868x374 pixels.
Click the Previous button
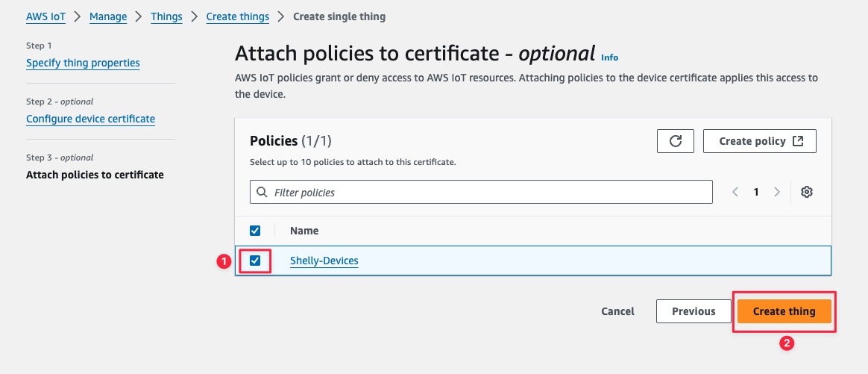click(x=693, y=311)
